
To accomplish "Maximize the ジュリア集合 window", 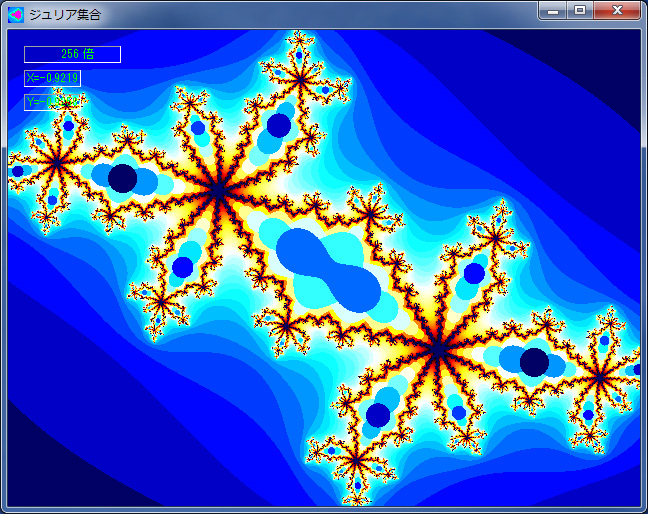I will [x=580, y=11].
